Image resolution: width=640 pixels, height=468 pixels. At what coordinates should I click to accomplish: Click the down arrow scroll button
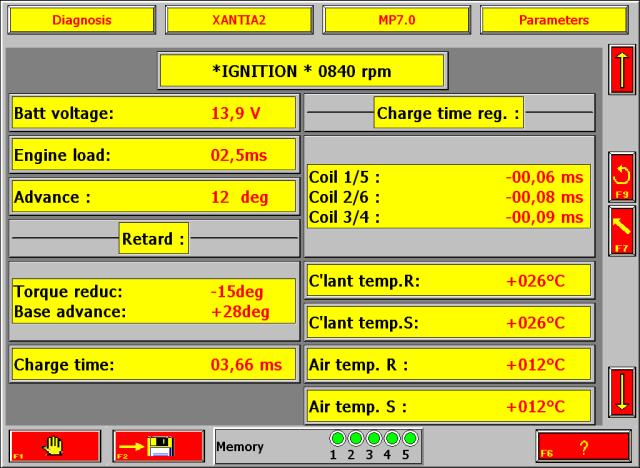point(622,392)
